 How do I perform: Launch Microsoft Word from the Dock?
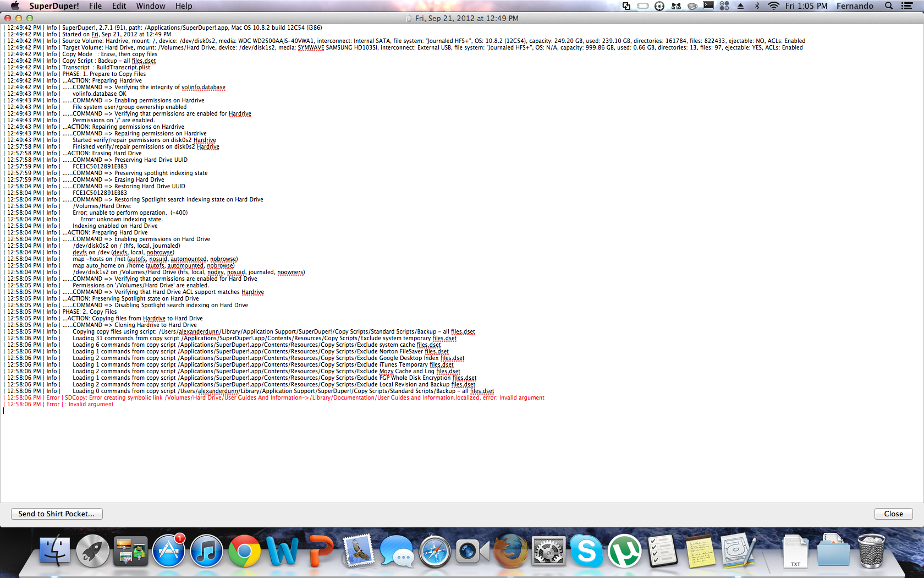click(282, 550)
